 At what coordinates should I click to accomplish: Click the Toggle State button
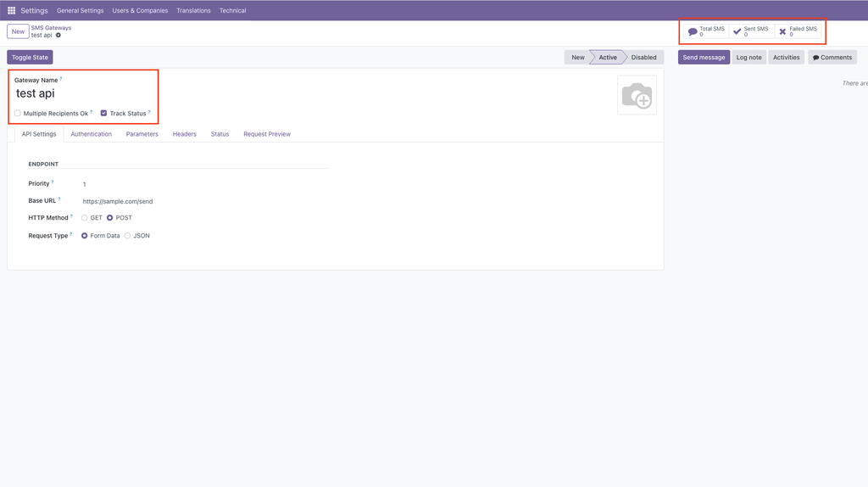click(x=30, y=58)
